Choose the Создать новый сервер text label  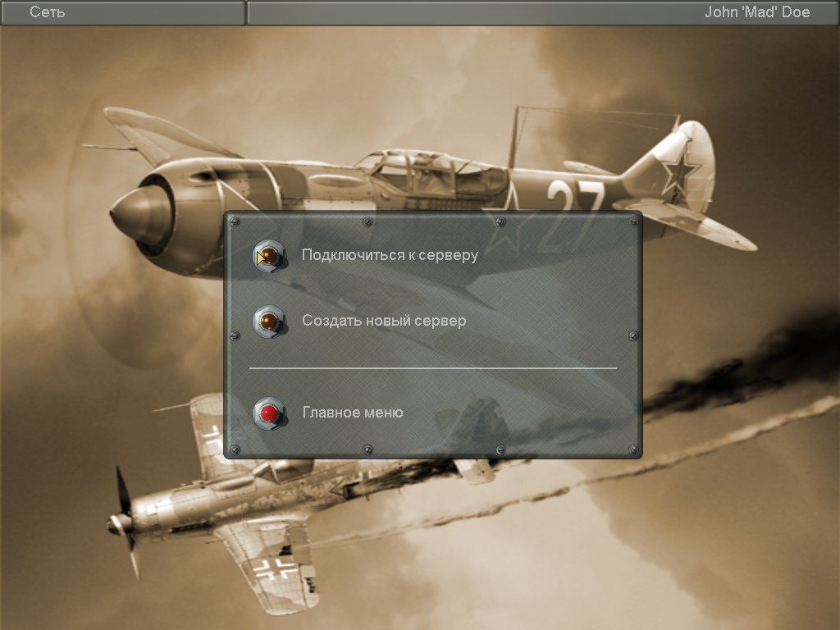pos(384,321)
